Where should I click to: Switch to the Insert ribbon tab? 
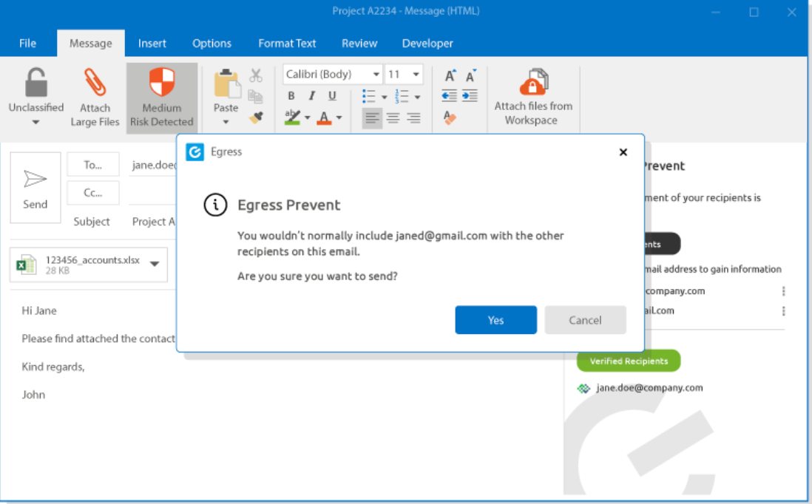pos(152,44)
